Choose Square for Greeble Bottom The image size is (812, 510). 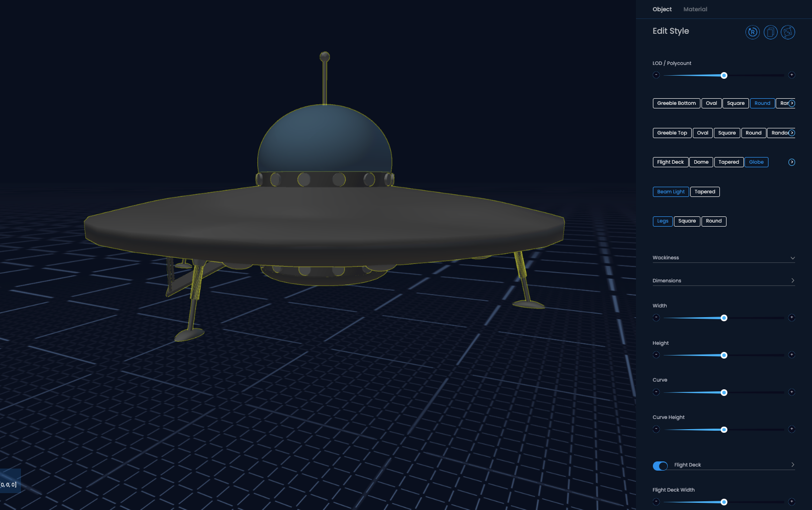(736, 103)
